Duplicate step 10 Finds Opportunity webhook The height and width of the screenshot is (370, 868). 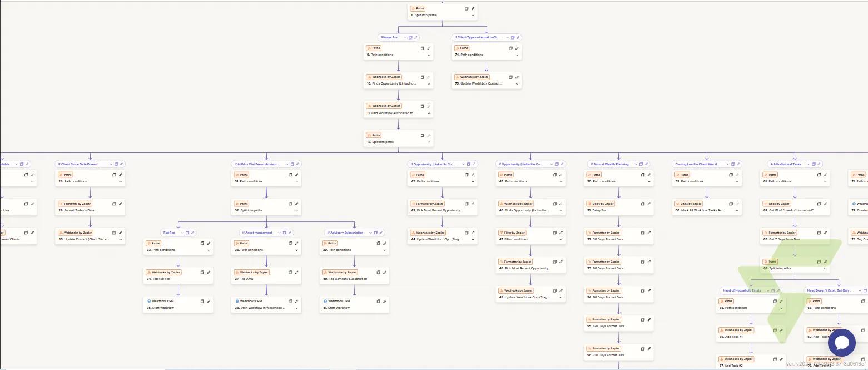pyautogui.click(x=423, y=77)
